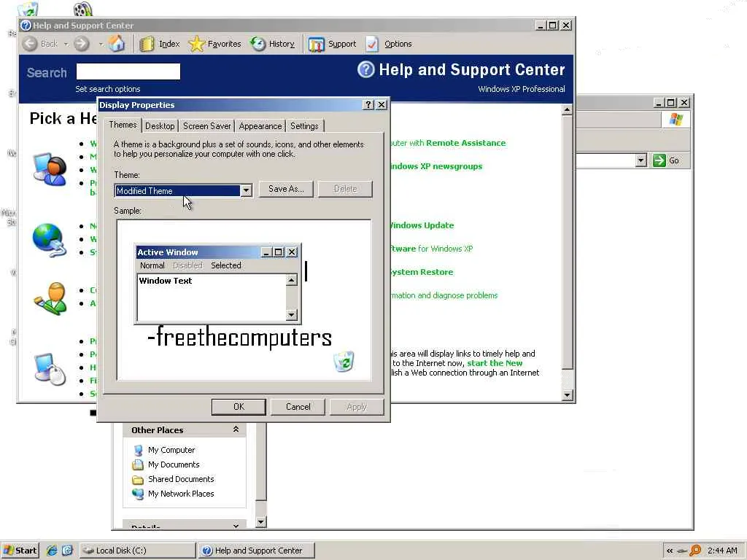Screen dimensions: 747x560
Task: Open Options checklist icon
Action: point(372,44)
